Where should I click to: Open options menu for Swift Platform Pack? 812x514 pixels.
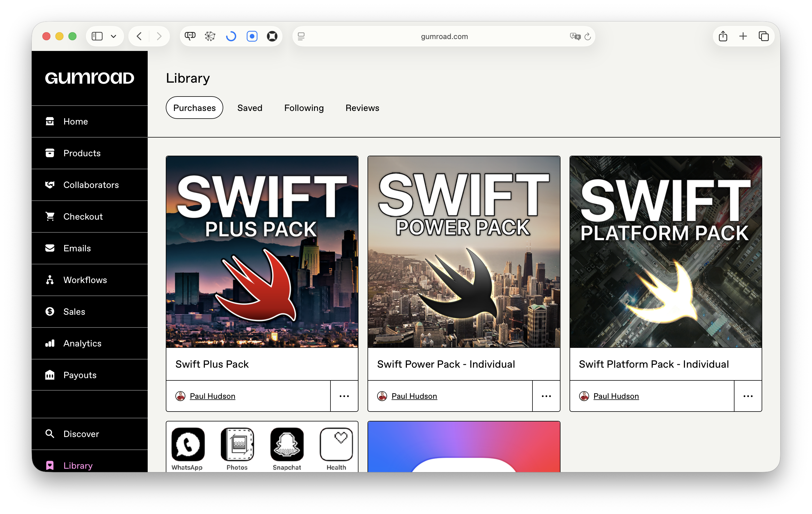click(747, 396)
